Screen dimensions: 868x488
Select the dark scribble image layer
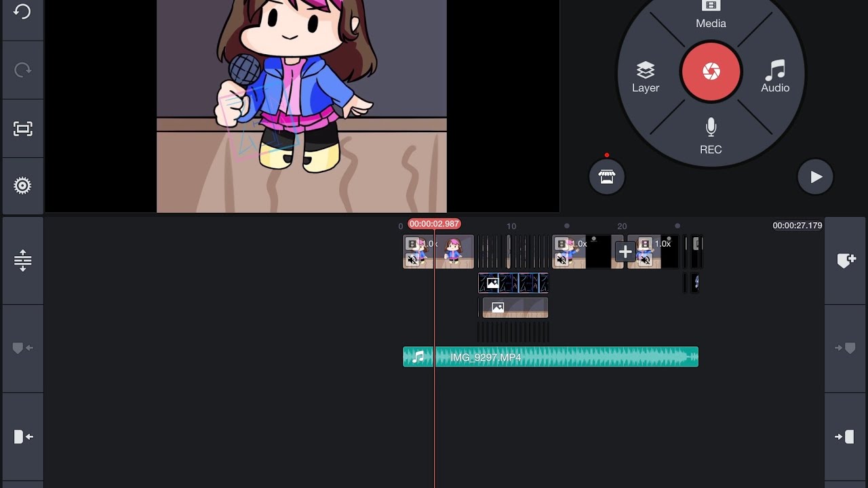coord(513,283)
